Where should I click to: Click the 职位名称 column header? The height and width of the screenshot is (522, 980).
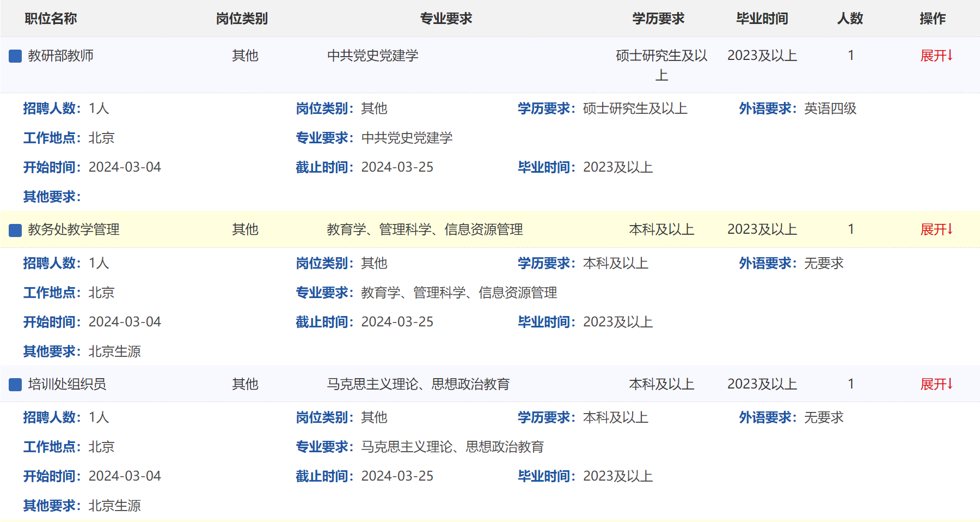point(51,19)
